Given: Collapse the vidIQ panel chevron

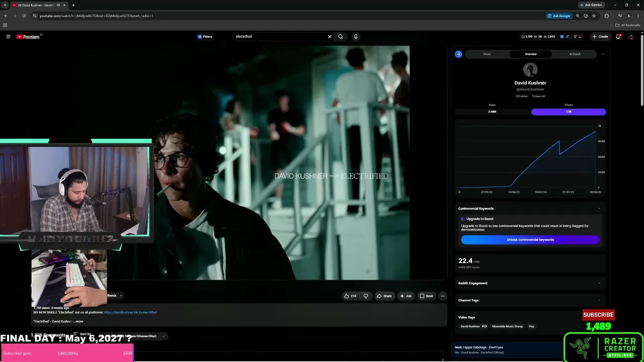Looking at the screenshot, I should click(603, 54).
